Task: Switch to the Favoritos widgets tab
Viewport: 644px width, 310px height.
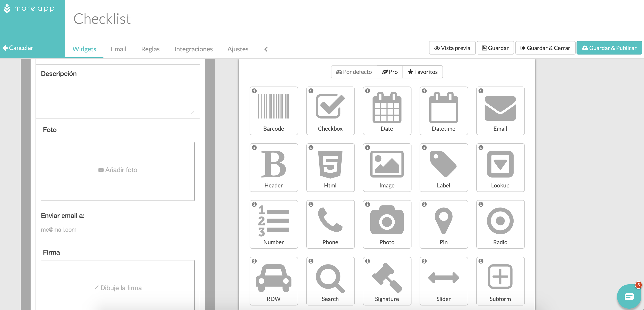Action: [x=423, y=72]
